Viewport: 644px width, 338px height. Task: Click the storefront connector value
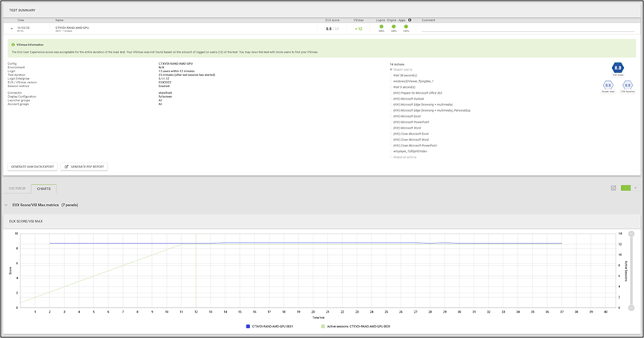click(x=165, y=93)
